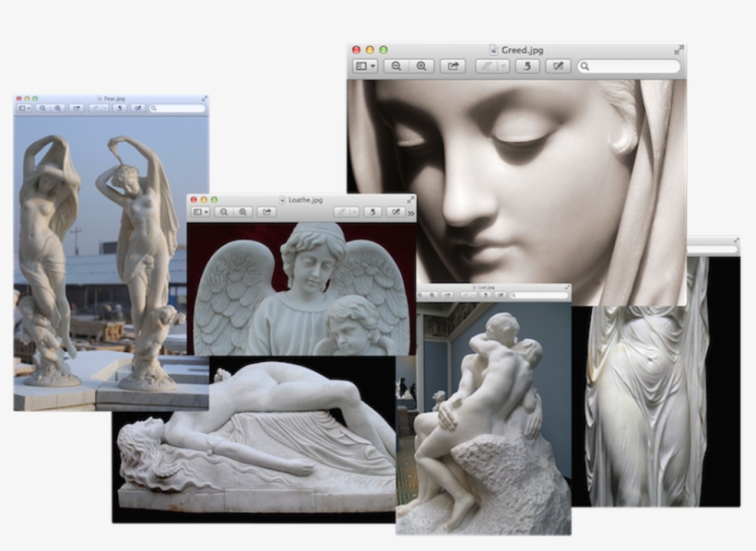The height and width of the screenshot is (551, 756).
Task: Show the edit toolbar in Loathe.jpg window
Action: pos(396,212)
